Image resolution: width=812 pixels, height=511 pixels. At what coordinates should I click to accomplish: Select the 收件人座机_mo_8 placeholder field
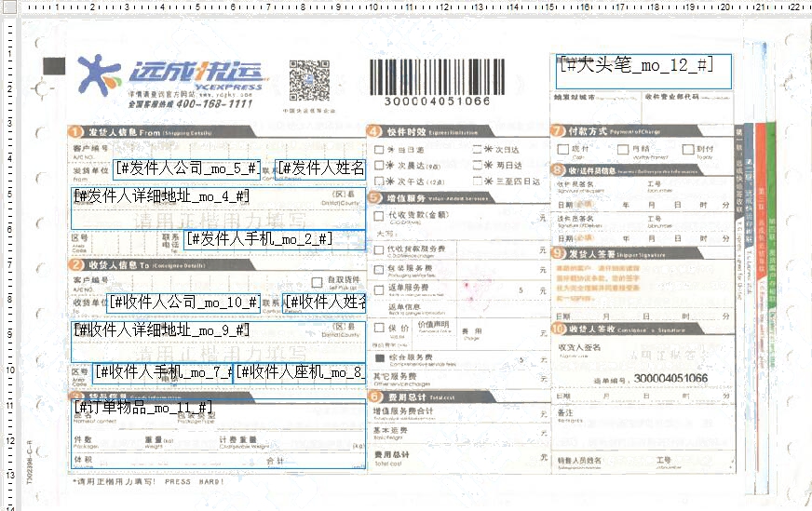coord(299,373)
